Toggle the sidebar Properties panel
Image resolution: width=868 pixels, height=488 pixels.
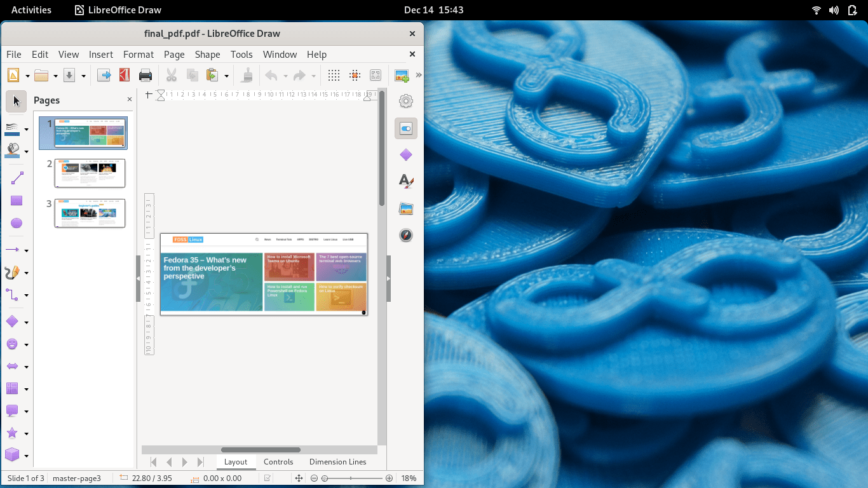[x=406, y=128]
